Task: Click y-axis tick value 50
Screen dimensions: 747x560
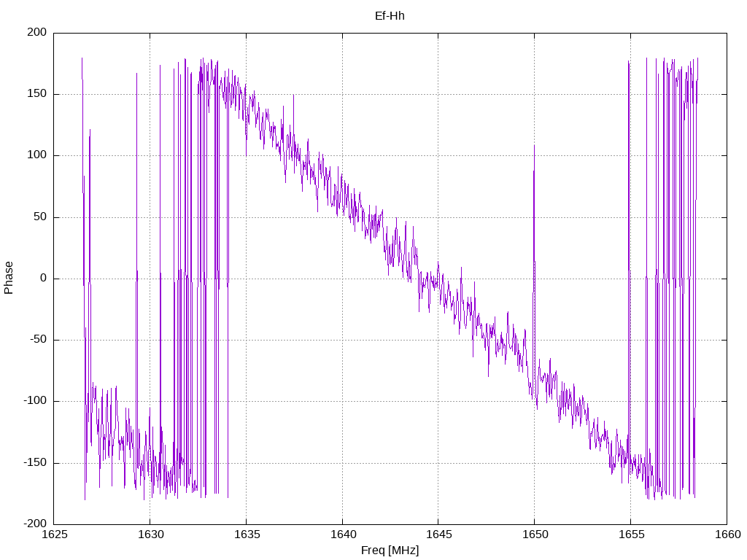Action: click(x=41, y=217)
